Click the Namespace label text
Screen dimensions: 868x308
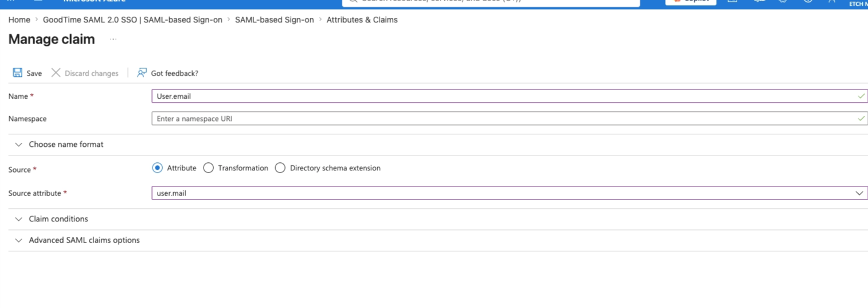pyautogui.click(x=28, y=119)
